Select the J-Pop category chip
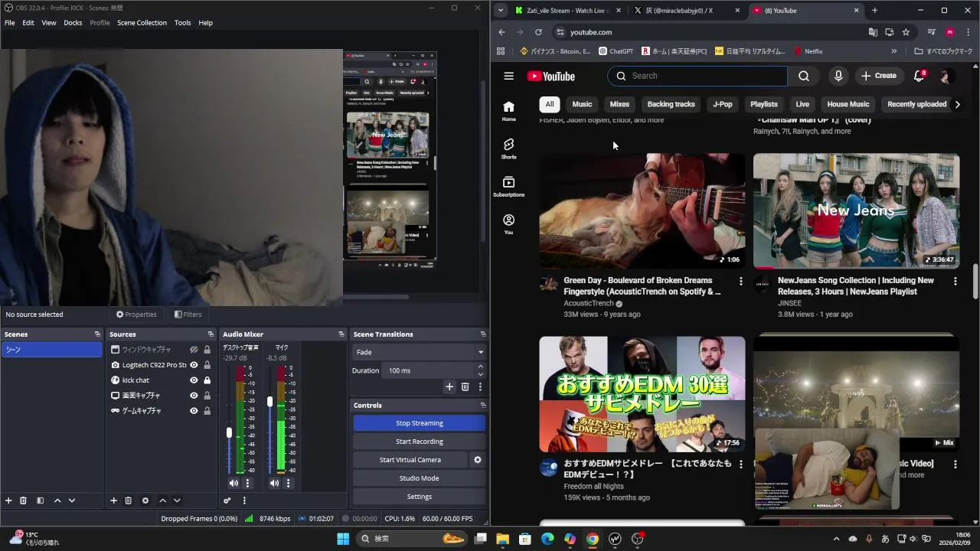 [x=722, y=104]
